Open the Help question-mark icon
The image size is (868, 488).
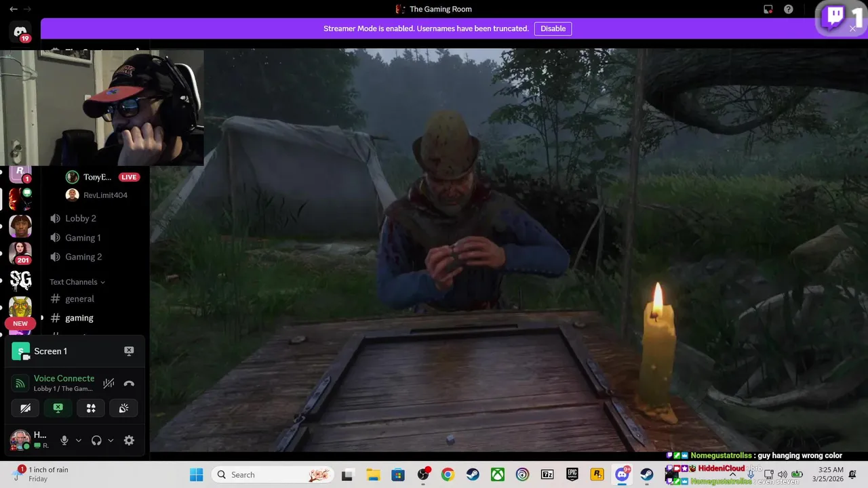tap(788, 9)
